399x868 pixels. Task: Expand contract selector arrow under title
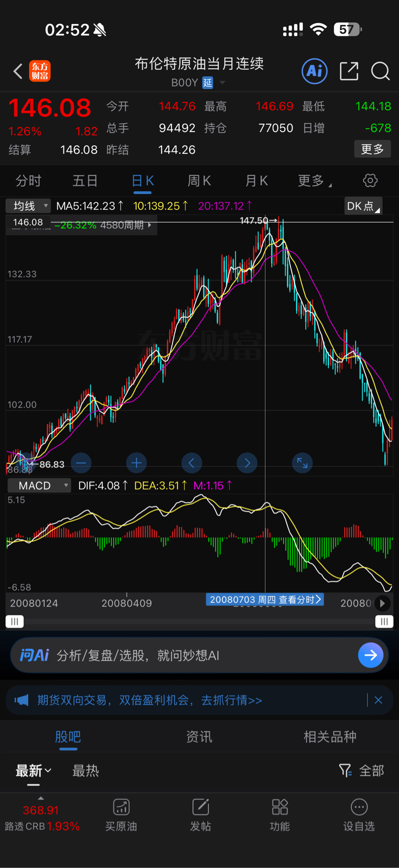(x=222, y=83)
